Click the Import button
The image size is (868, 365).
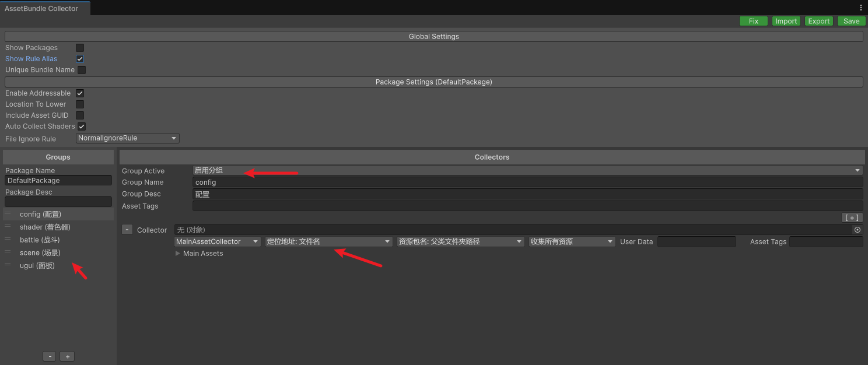click(x=786, y=21)
